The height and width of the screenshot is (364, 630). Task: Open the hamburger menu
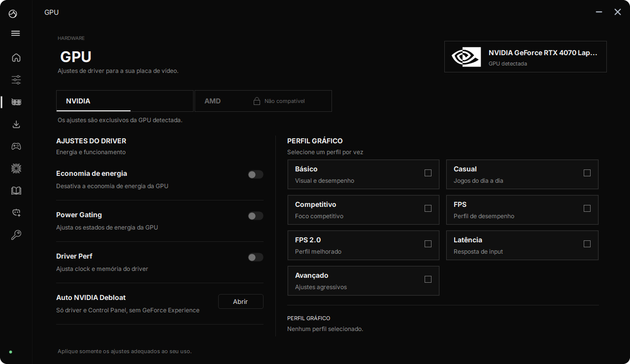16,33
